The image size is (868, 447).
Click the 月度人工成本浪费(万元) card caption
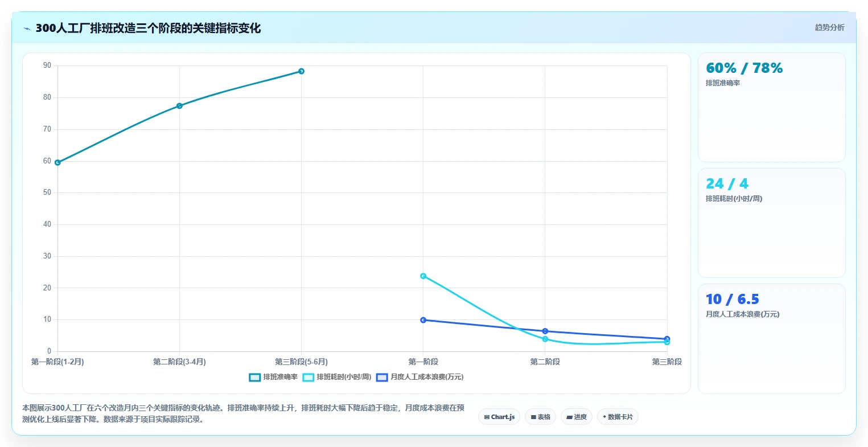742,314
